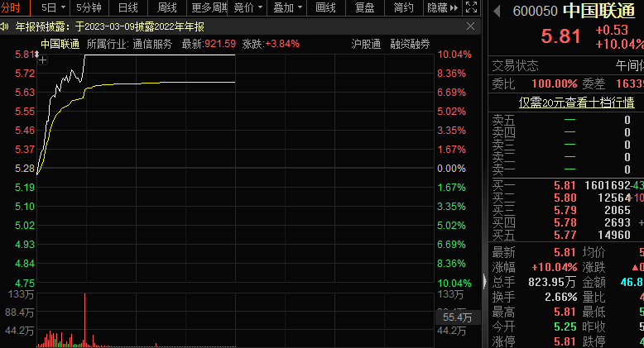Click the plus icon on the chart
This screenshot has height=348, width=644.
coord(42,60)
